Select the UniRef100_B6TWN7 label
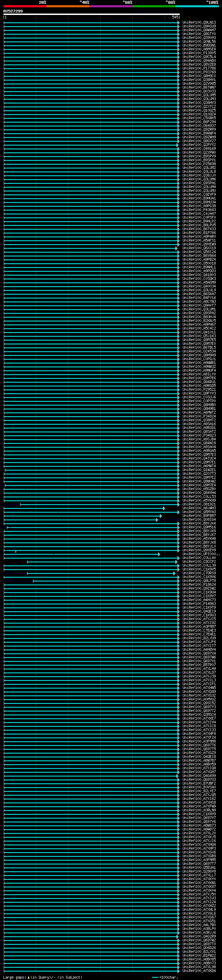Image resolution: width=222 pixels, height=980 pixels. click(199, 88)
